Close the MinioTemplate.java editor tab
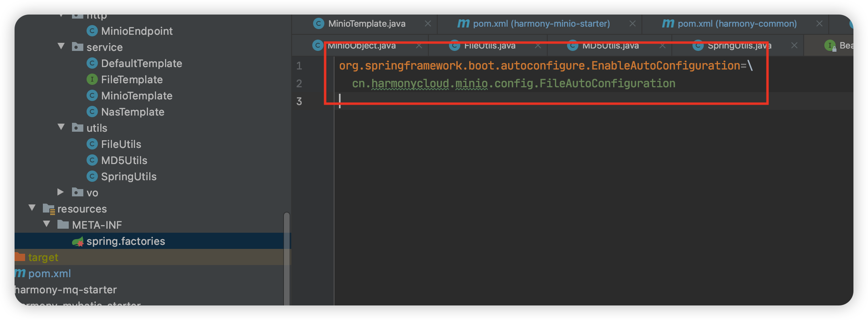Viewport: 868px width, 320px height. click(x=428, y=24)
